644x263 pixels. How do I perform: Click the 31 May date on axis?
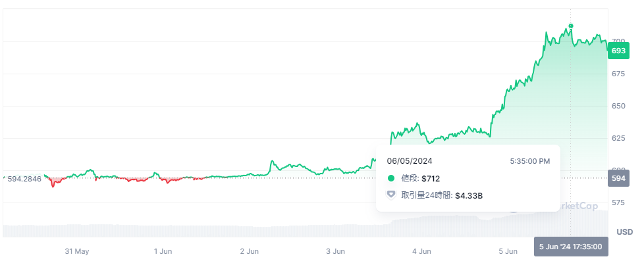77,251
